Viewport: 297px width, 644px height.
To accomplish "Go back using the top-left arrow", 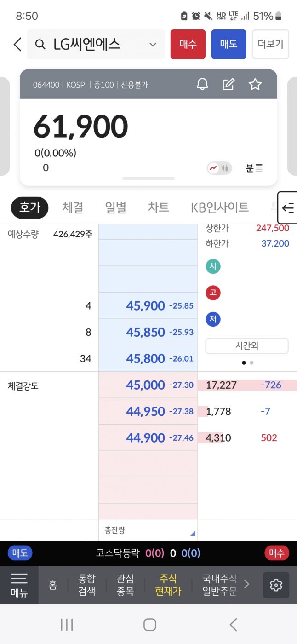I will coord(17,44).
